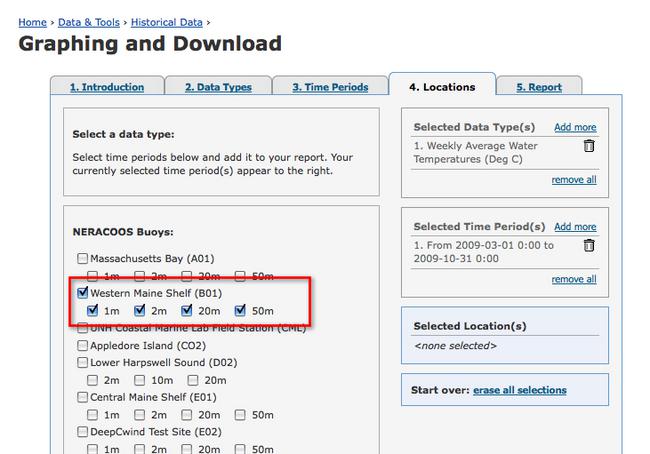
Task: Uncheck the Western Maine Shelf (B01) checkbox
Action: coord(83,293)
